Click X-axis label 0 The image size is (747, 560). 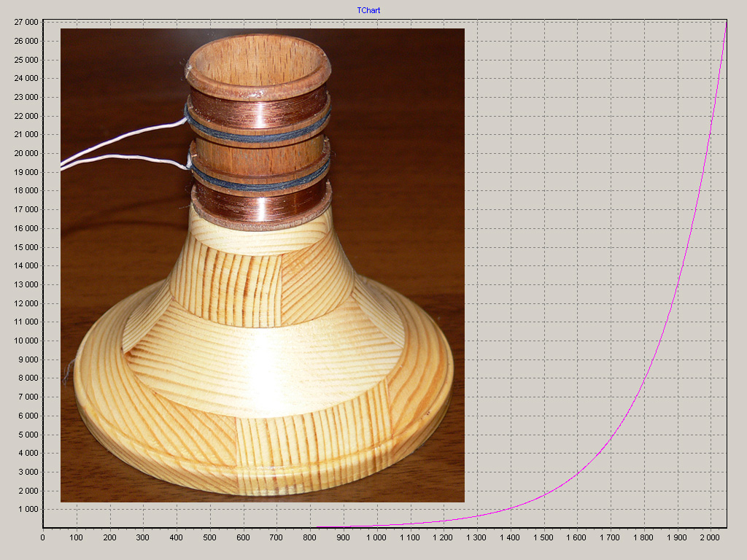point(43,537)
